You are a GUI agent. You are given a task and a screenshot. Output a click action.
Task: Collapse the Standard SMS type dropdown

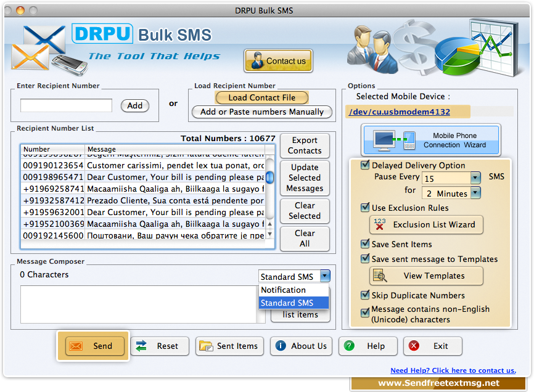click(325, 276)
